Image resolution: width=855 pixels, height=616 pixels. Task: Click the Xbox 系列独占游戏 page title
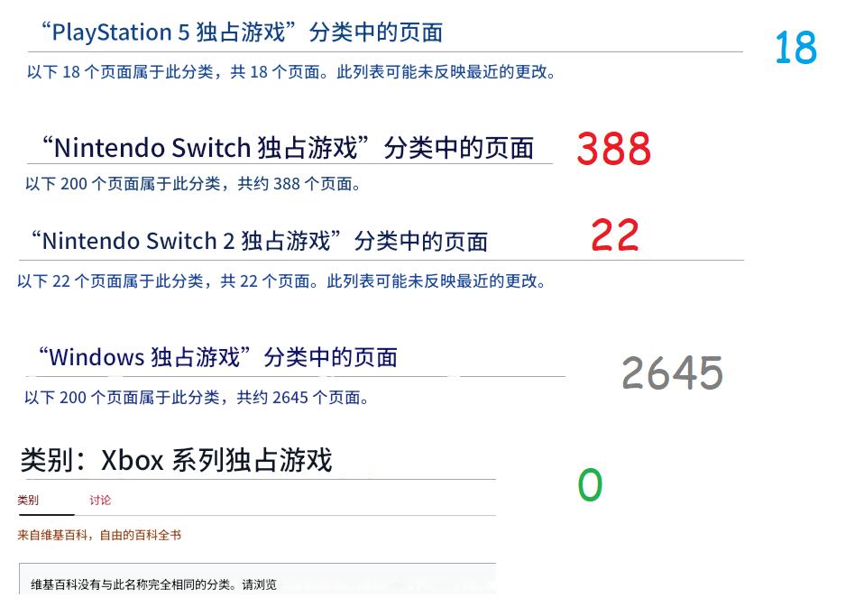click(176, 459)
